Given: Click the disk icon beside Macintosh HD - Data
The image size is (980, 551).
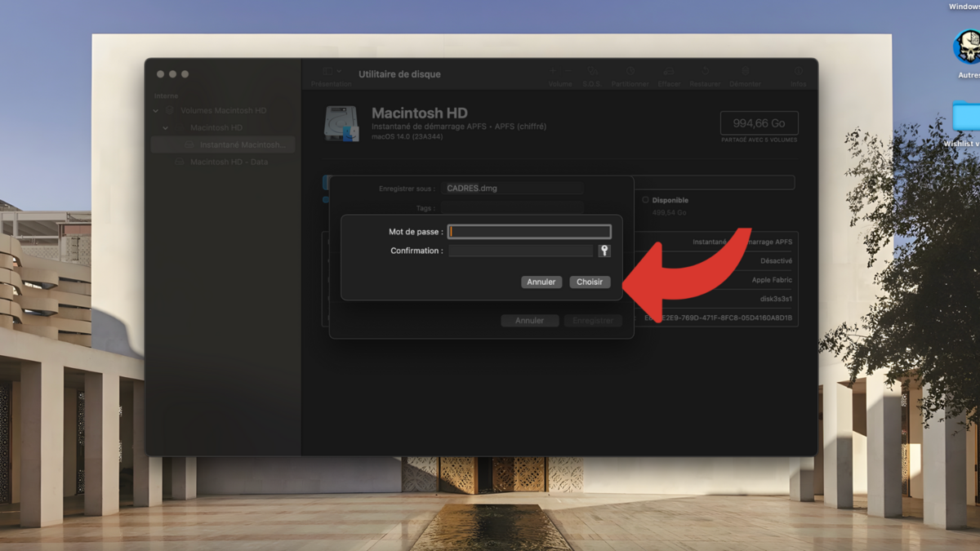Looking at the screenshot, I should tap(180, 162).
